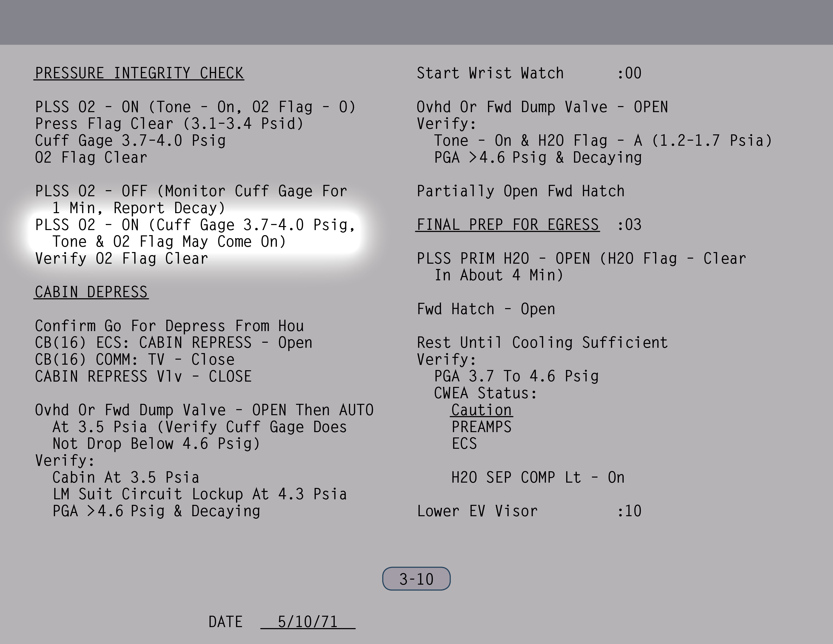Click the PRESSURE INTEGRITY CHECK heading

point(139,73)
